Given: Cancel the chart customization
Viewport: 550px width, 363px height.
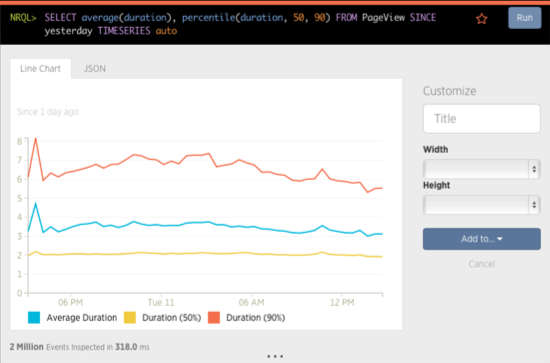Looking at the screenshot, I should click(x=481, y=264).
